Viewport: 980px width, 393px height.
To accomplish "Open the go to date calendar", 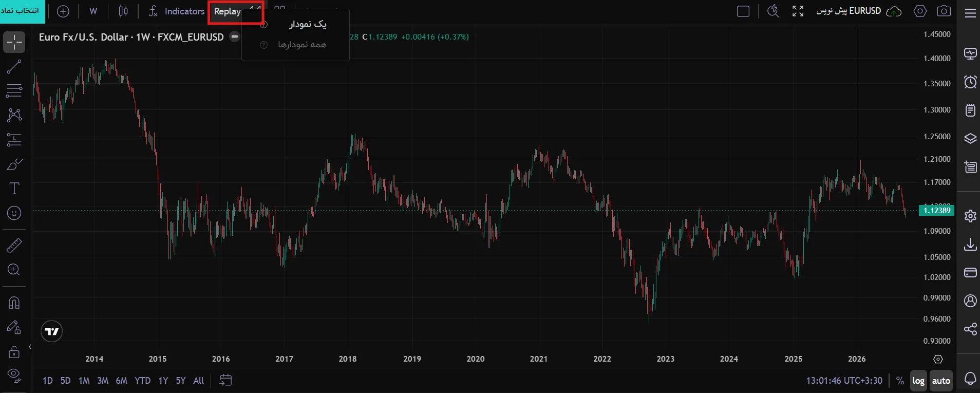I will (225, 380).
